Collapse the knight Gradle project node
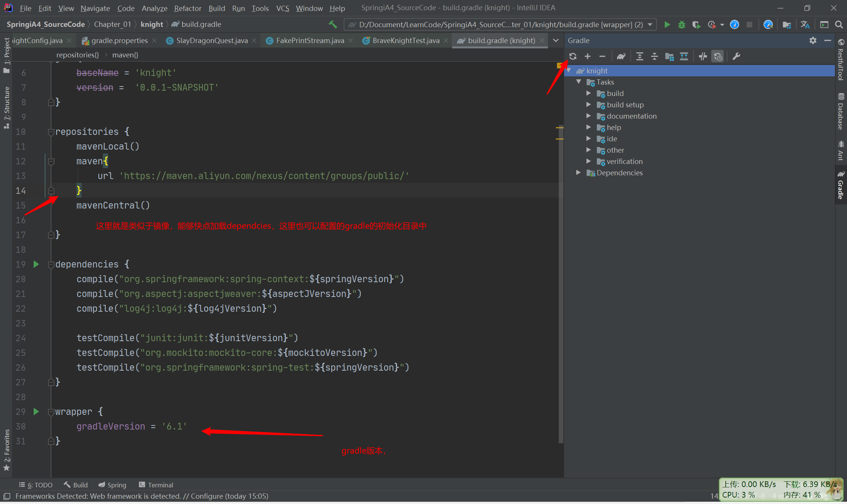847x504 pixels. 569,71
